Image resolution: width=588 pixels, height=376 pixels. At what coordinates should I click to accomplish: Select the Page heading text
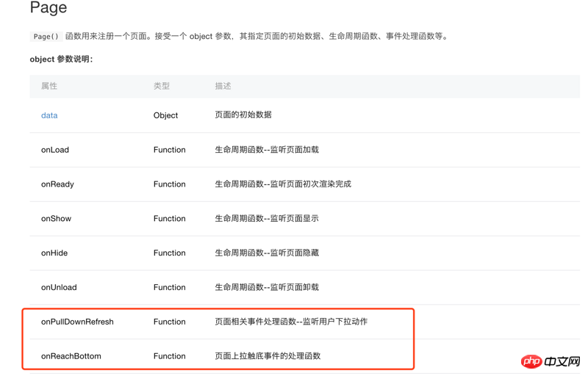(x=49, y=7)
